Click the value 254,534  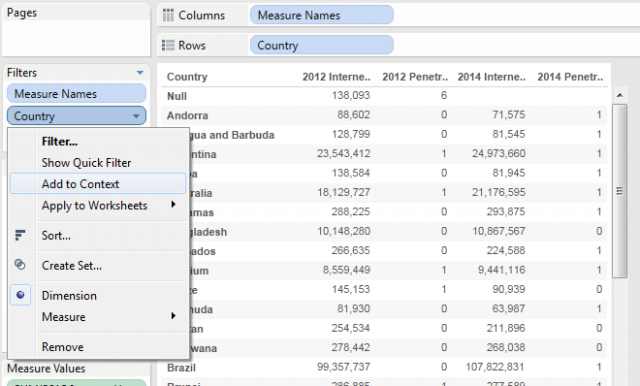click(x=351, y=328)
